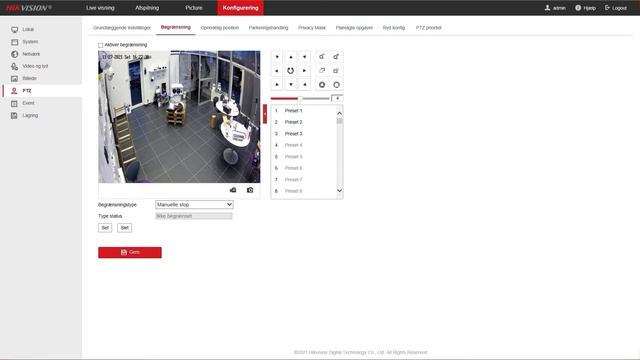This screenshot has height=360, width=640.
Task: Start auto-scan with center PTZ button
Action: [x=291, y=71]
